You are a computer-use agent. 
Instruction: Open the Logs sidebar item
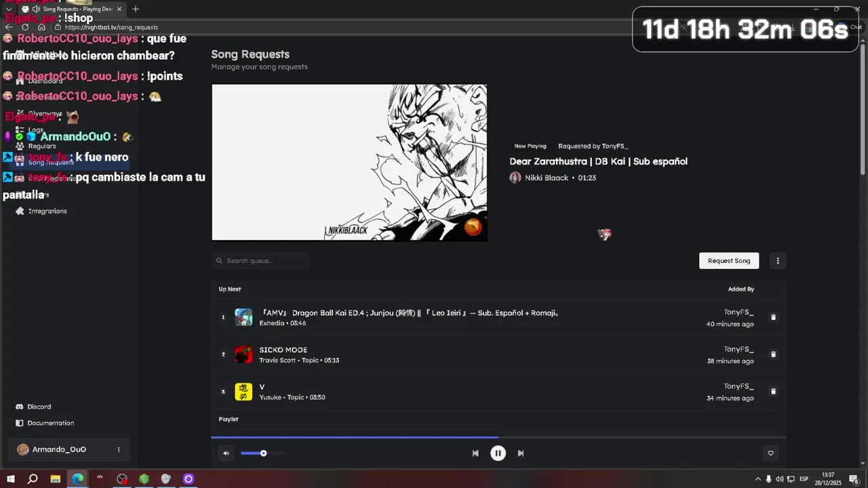(35, 130)
